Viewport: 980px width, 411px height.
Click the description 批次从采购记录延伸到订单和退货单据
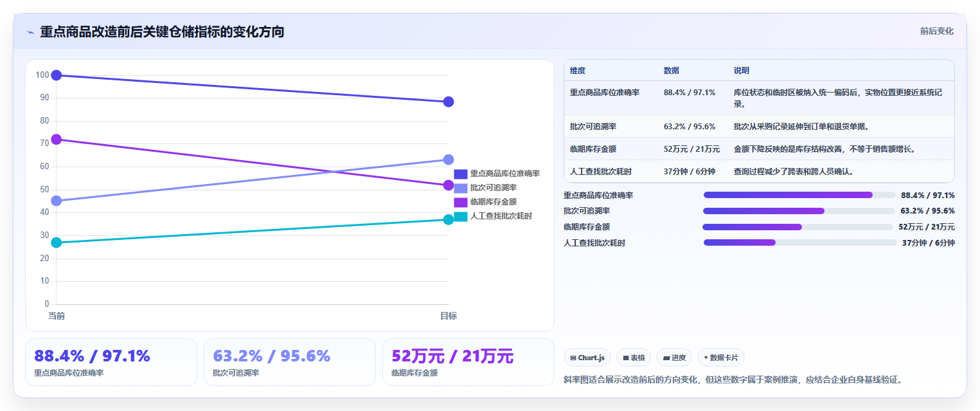(x=801, y=126)
